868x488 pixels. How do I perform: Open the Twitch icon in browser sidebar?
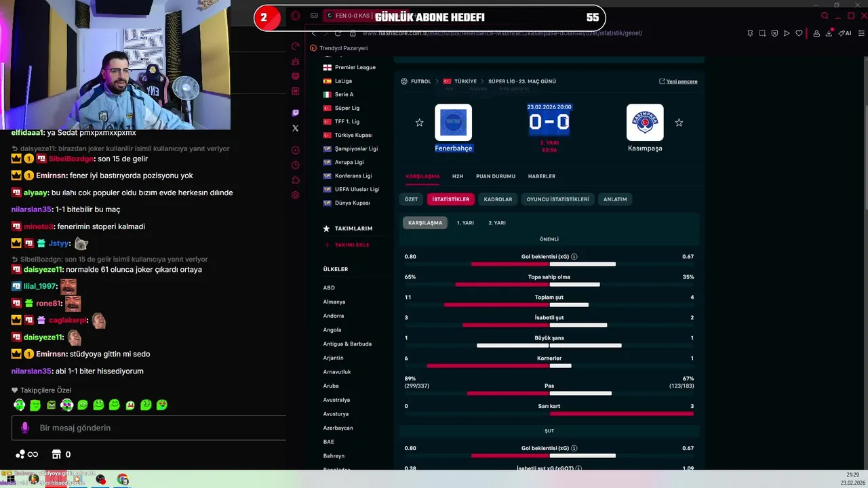pyautogui.click(x=295, y=113)
